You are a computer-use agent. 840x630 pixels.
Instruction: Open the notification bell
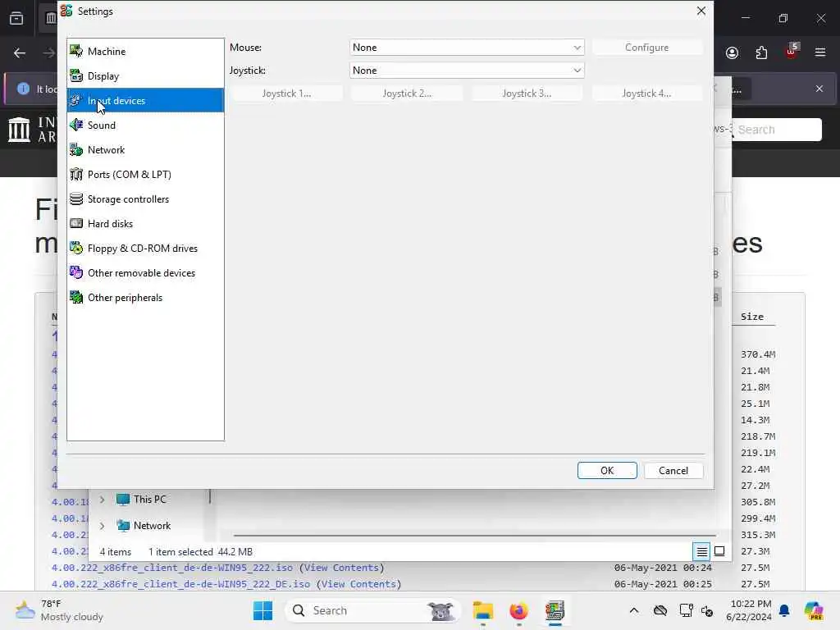pyautogui.click(x=784, y=610)
